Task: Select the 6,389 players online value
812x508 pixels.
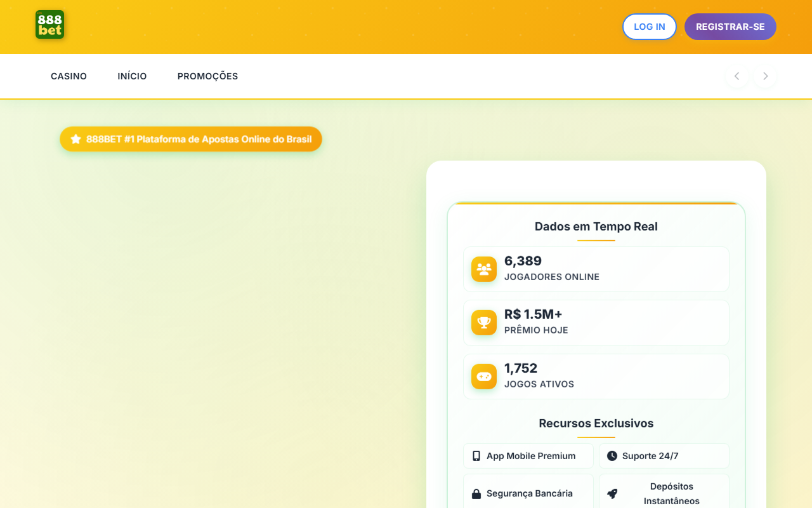Action: pyautogui.click(x=523, y=261)
